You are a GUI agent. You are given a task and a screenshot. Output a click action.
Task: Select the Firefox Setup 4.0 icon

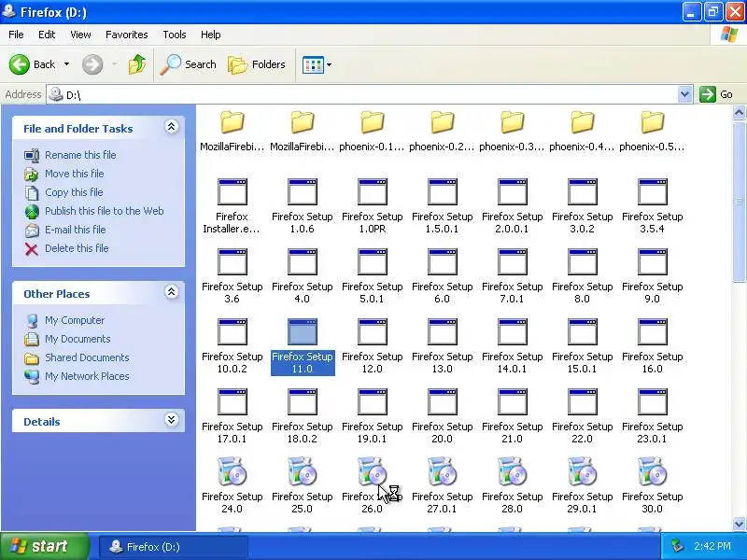pyautogui.click(x=302, y=262)
